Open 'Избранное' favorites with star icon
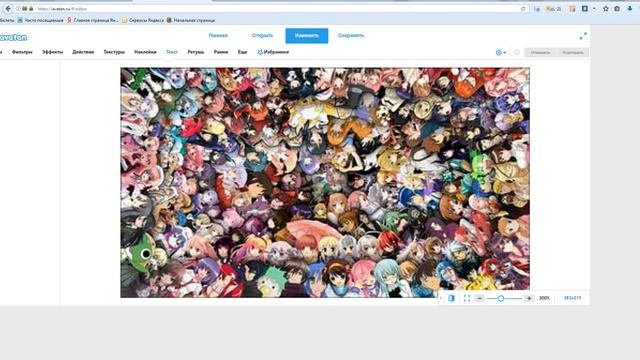Viewport: 640px width, 360px height. tap(273, 52)
